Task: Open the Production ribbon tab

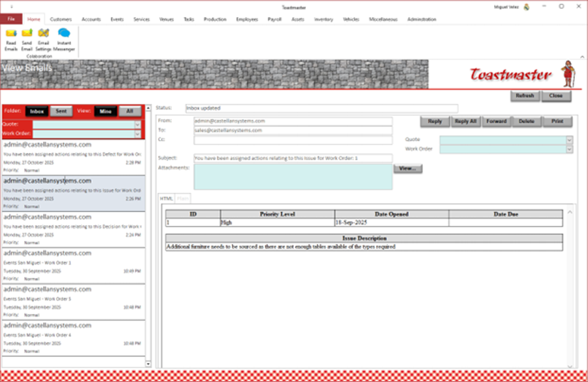Action: tap(215, 19)
